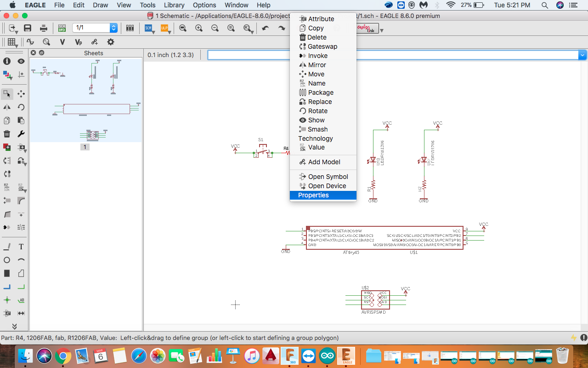588x368 pixels.
Task: Click the stop sign icon in status bar
Action: [584, 338]
